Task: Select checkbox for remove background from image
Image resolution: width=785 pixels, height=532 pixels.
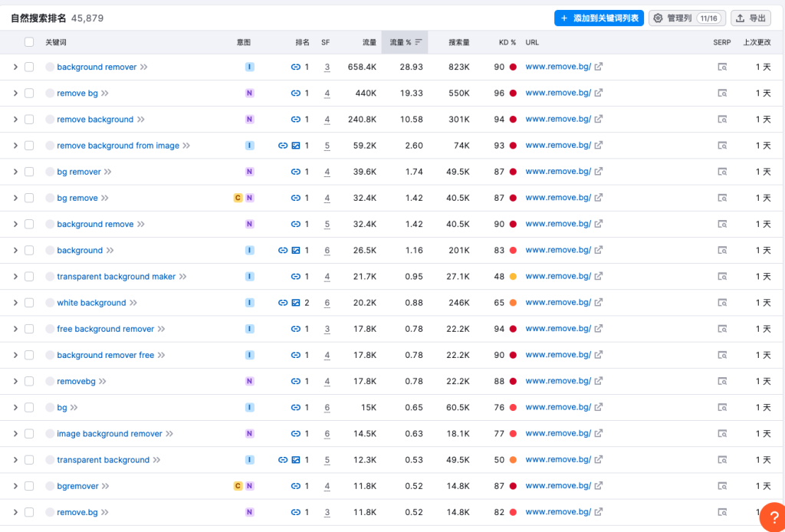Action: pos(29,146)
